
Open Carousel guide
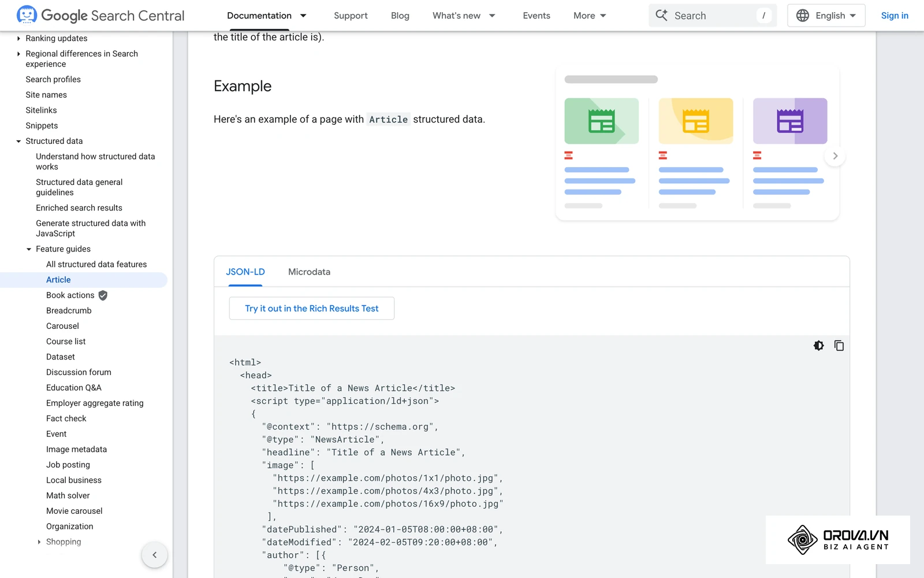[62, 326]
